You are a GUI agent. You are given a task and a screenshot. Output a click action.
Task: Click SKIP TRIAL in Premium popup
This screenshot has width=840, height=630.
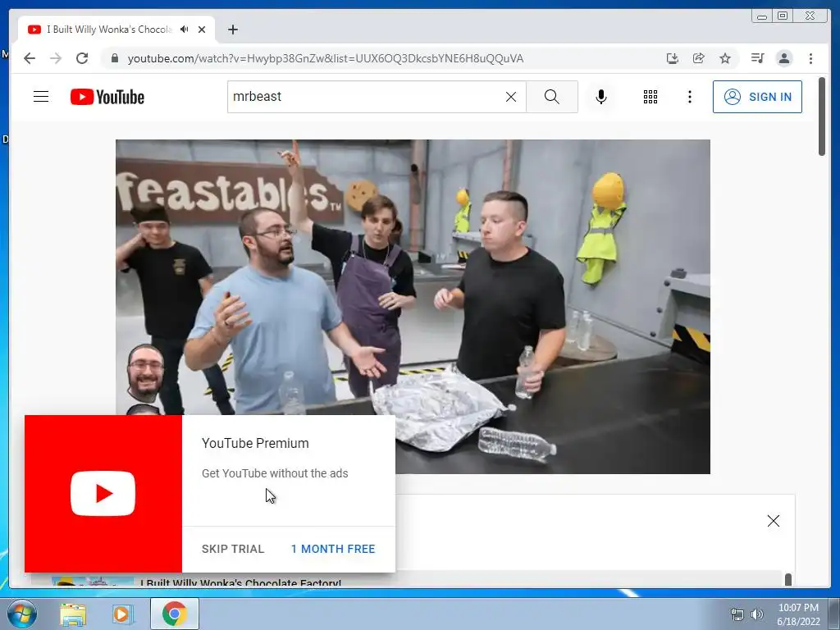pos(233,549)
